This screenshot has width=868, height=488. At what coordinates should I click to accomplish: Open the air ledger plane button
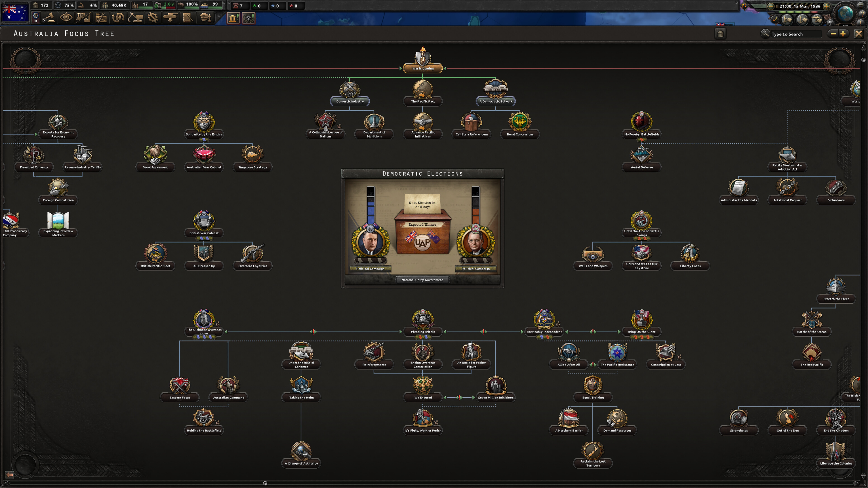pyautogui.click(x=817, y=19)
